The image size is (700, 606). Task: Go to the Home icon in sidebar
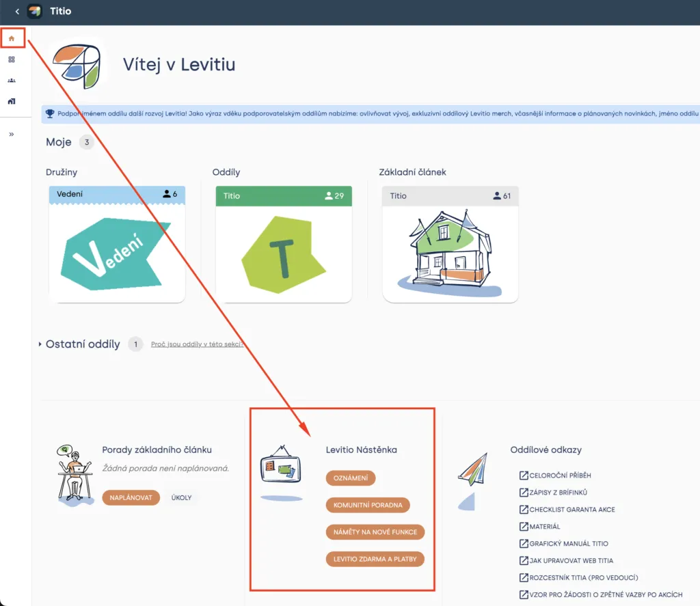pos(12,38)
